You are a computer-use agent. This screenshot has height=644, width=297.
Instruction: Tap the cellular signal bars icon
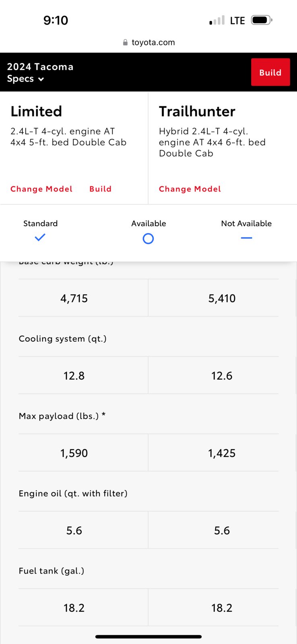click(217, 21)
